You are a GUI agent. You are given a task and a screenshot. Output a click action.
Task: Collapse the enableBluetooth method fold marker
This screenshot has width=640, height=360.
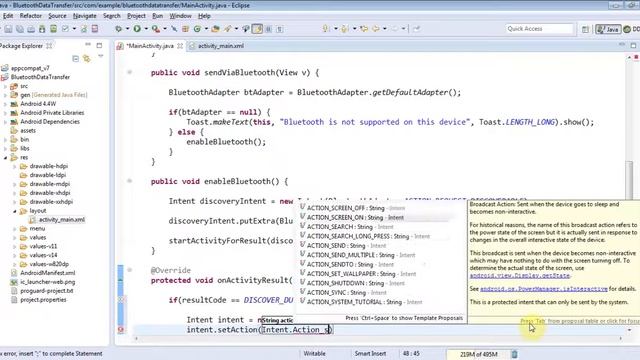pyautogui.click(x=129, y=181)
